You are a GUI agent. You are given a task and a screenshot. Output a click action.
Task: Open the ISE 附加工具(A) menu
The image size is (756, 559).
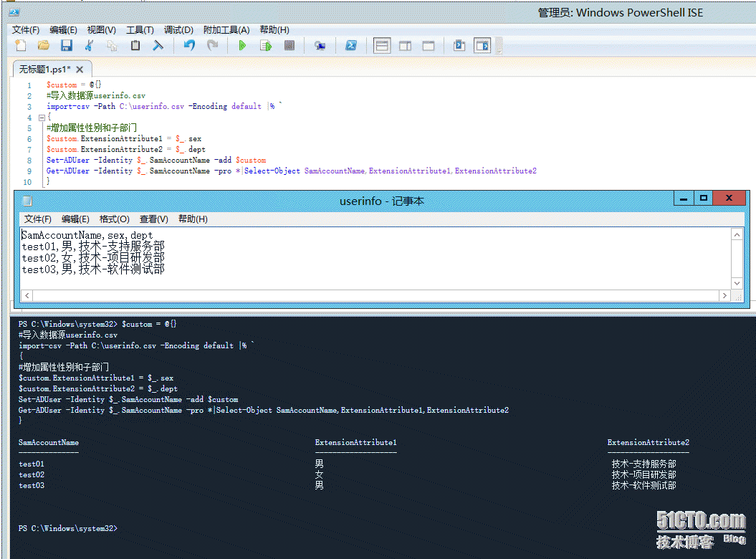[x=226, y=30]
